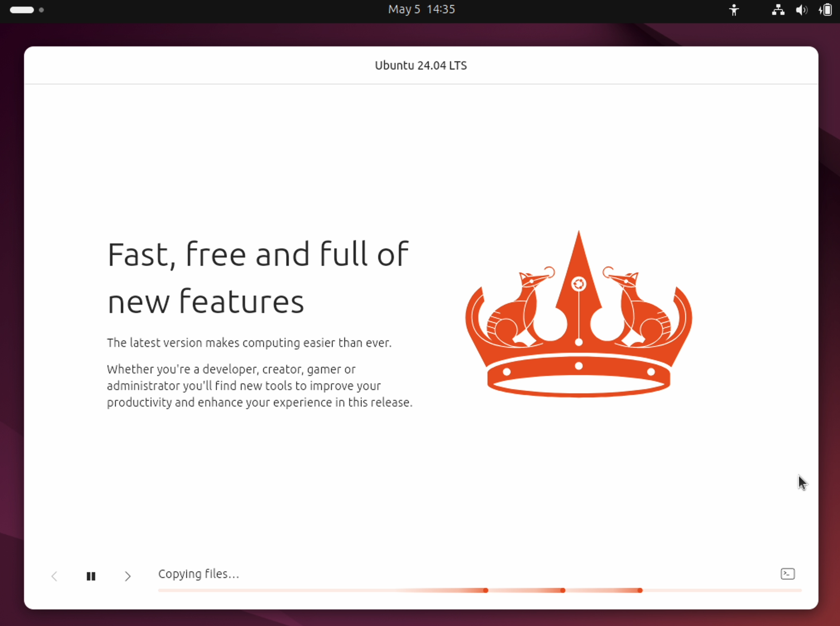
Task: Click the 'latest version makes computing easier' text
Action: point(249,343)
